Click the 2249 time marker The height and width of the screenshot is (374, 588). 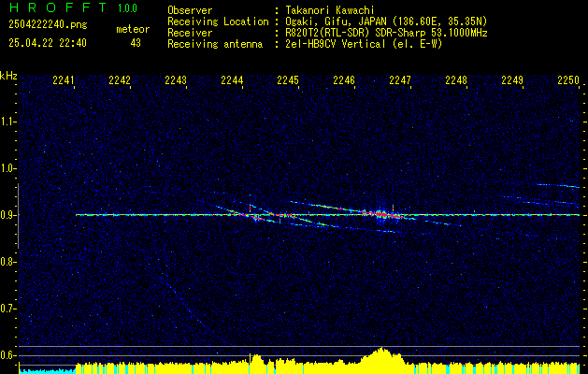[x=512, y=80]
